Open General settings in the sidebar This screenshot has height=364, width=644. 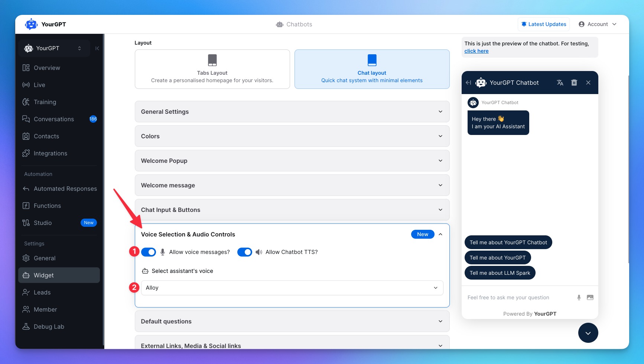click(59, 258)
